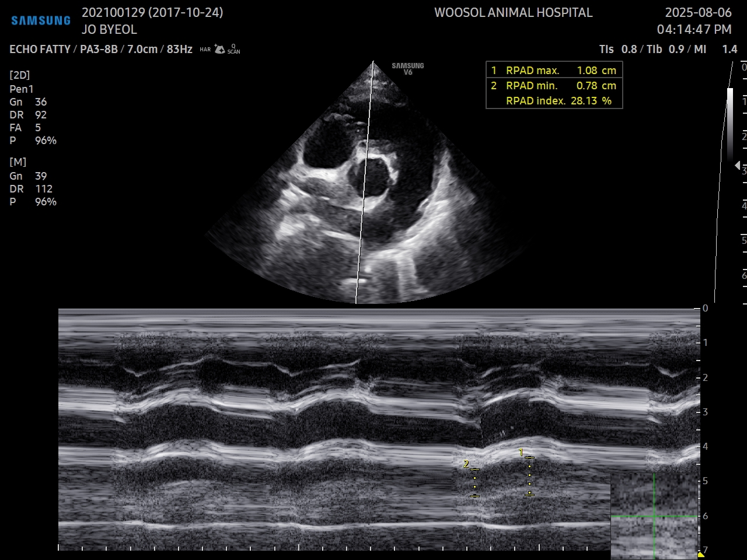Click the 2D P 96% power value
This screenshot has height=560, width=747.
[33, 141]
